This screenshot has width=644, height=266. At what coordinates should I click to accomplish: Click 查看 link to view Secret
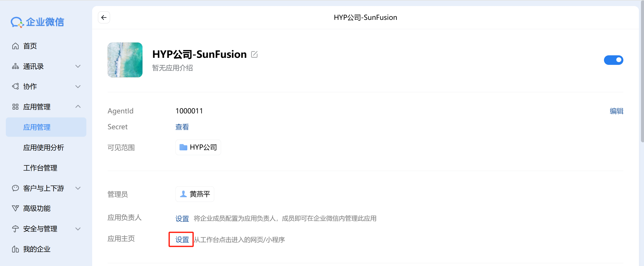point(182,127)
